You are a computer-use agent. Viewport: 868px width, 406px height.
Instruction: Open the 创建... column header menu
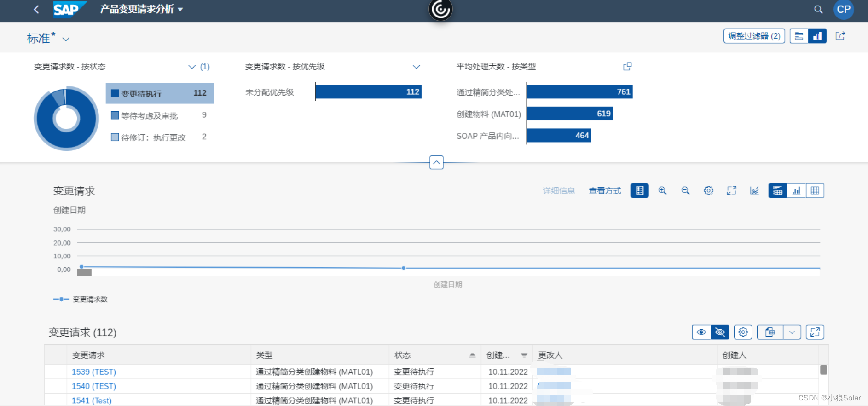[507, 355]
